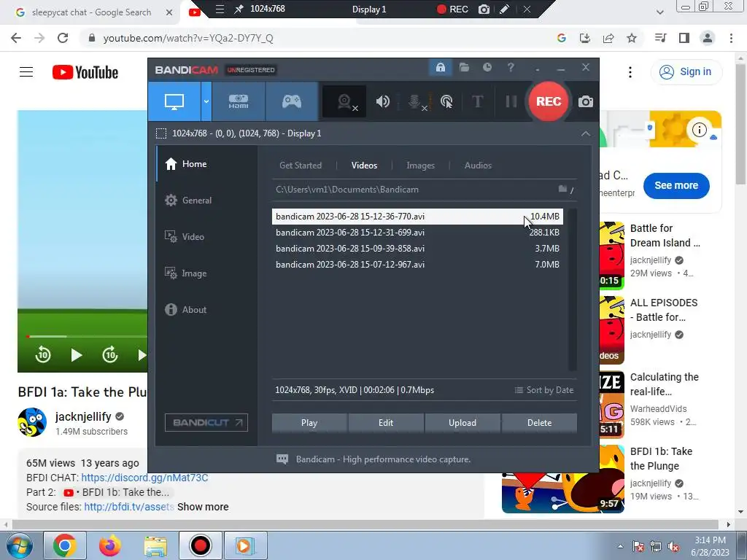Screen dimensions: 747x560
Task: Open Bandicut link button
Action: coord(206,422)
